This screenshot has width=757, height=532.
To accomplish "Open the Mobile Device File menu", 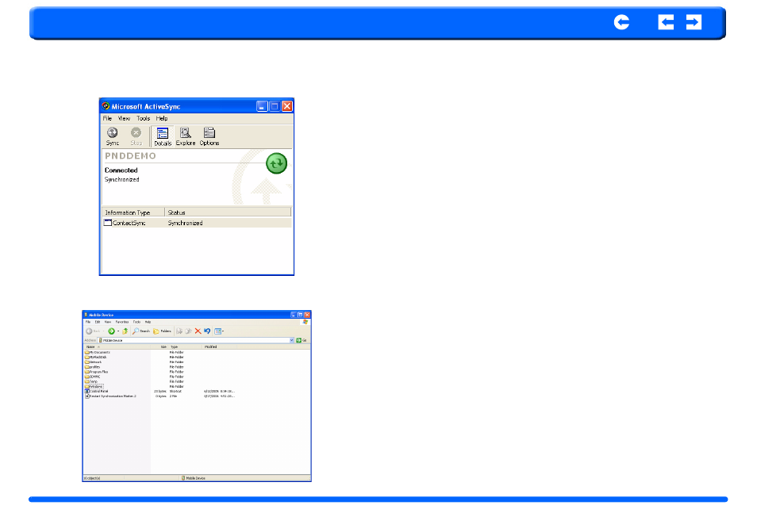I will point(88,322).
